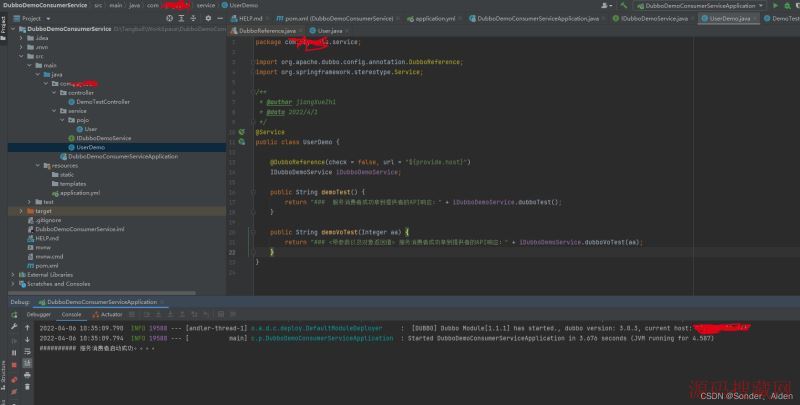Expand the .idea folder
This screenshot has height=405, width=800.
21,38
